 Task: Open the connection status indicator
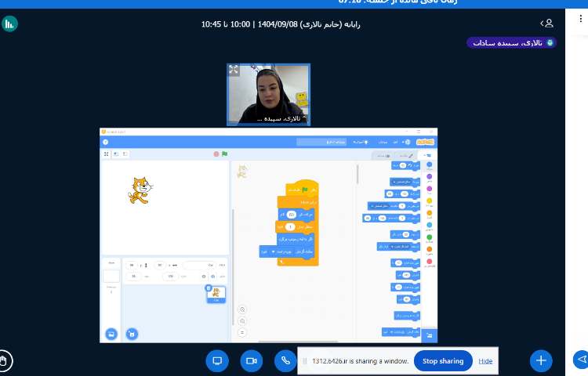[x=9, y=23]
